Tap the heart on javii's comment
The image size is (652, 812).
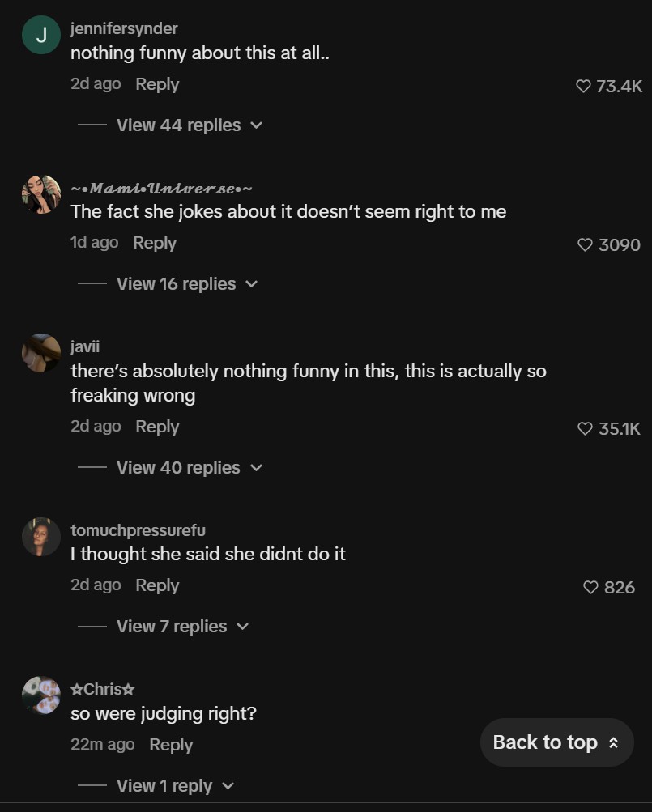tap(585, 428)
